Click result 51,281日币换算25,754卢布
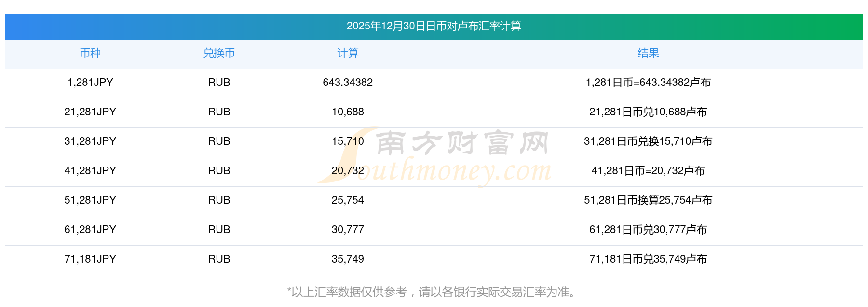868x307 pixels. click(648, 200)
